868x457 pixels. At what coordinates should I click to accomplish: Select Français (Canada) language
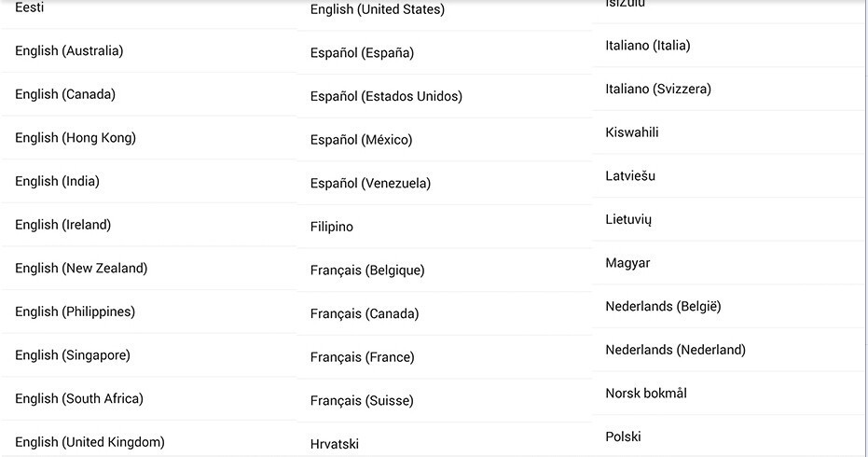365,314
